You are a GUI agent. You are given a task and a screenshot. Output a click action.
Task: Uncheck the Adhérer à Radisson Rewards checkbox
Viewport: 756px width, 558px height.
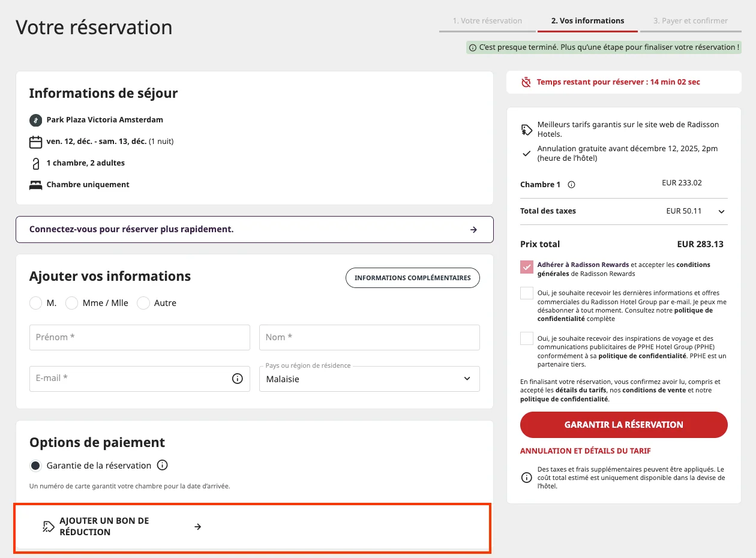coord(527,266)
